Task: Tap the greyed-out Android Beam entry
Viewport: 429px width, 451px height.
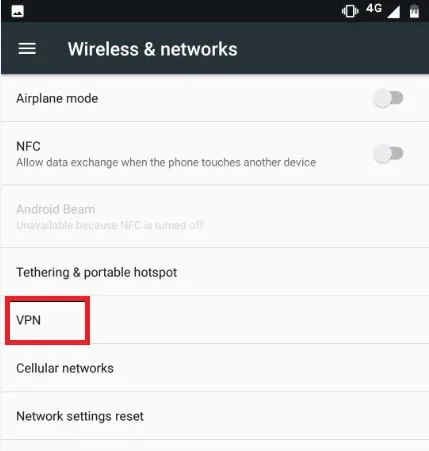Action: (x=214, y=217)
